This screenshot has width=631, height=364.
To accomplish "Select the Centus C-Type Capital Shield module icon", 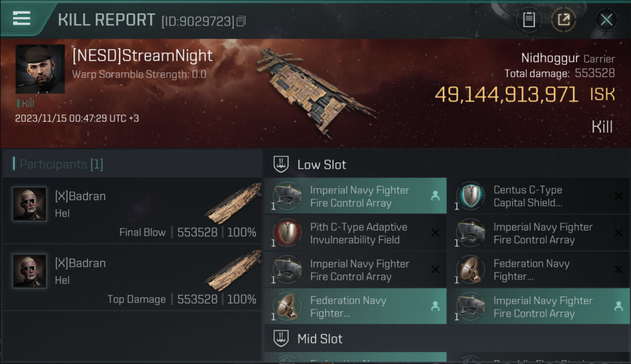I will (x=470, y=196).
